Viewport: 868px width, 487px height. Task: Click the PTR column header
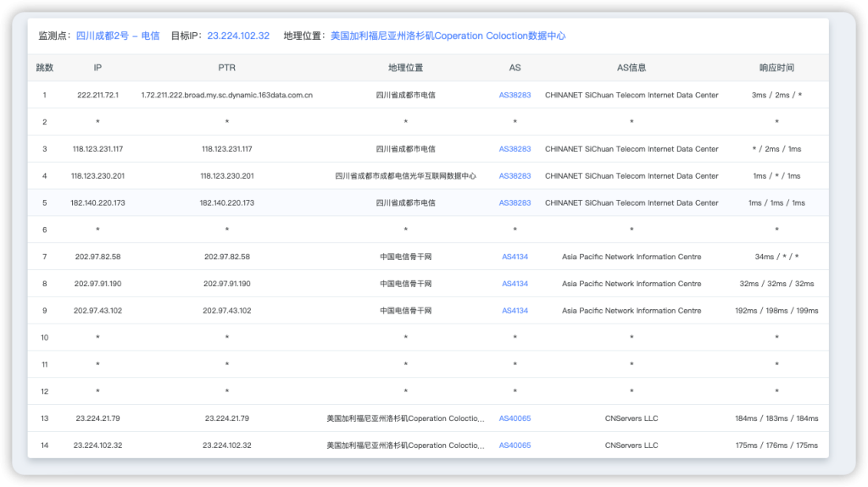[226, 68]
